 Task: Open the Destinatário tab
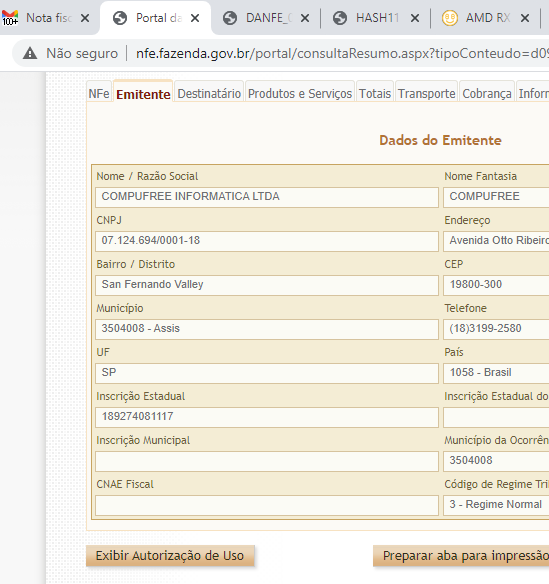[209, 93]
